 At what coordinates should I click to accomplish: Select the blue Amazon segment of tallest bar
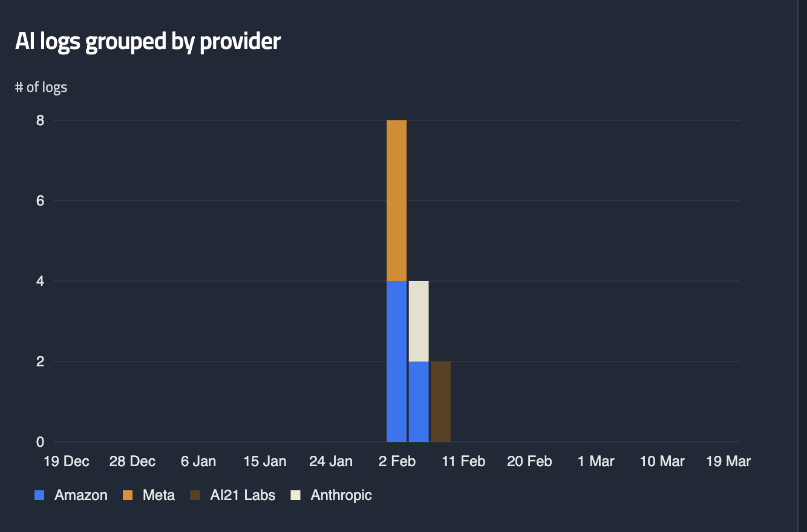point(396,361)
